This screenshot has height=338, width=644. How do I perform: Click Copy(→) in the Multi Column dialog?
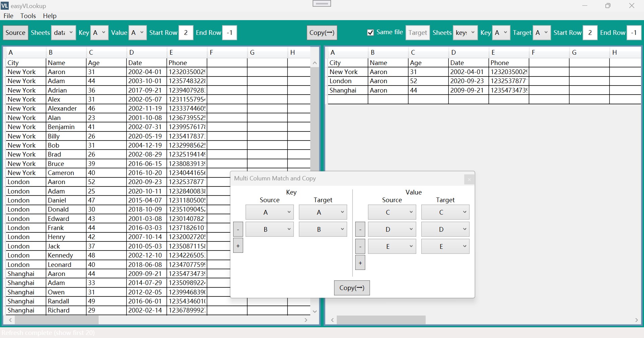[352, 288]
